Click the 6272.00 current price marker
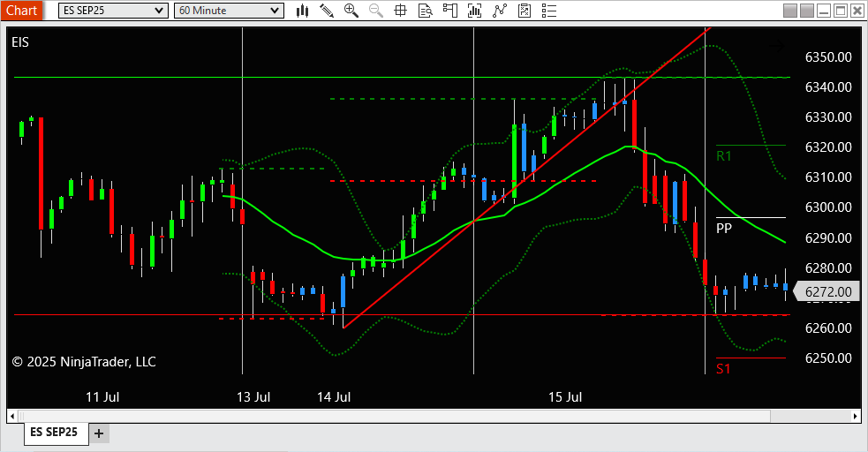This screenshot has width=868, height=452. (x=826, y=291)
